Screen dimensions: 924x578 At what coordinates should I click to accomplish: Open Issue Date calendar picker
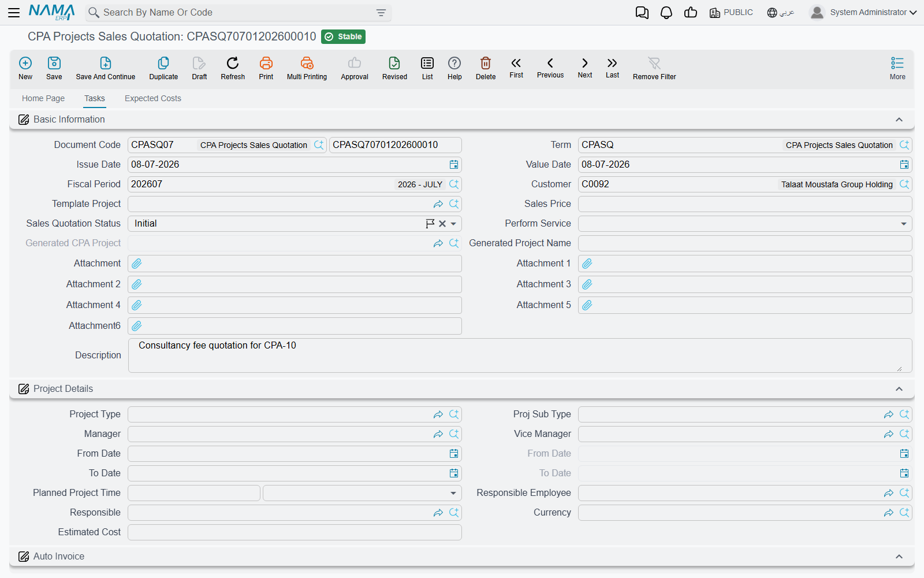[454, 165]
